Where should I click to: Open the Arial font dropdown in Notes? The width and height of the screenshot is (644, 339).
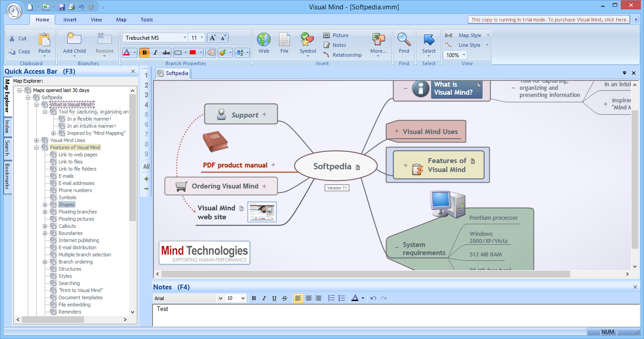(x=220, y=298)
